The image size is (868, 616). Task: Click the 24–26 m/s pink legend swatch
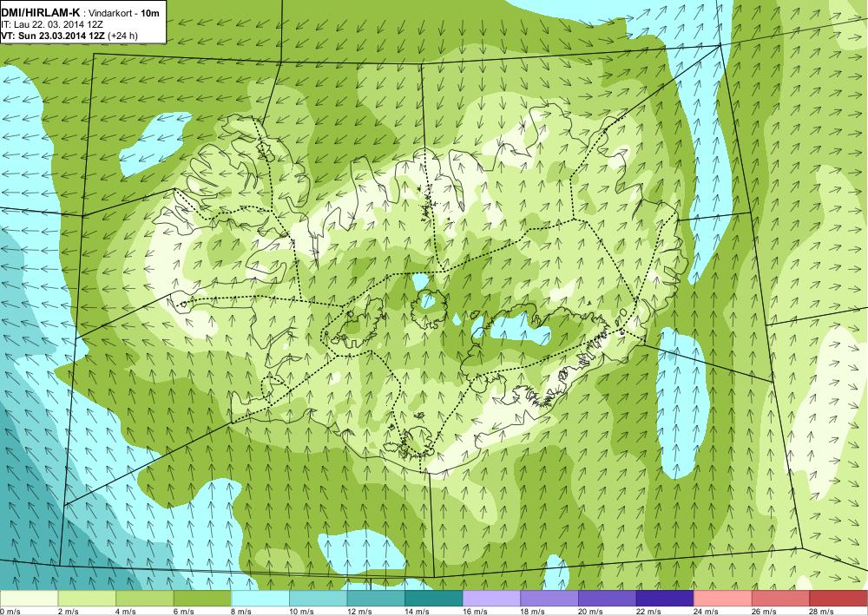click(723, 599)
